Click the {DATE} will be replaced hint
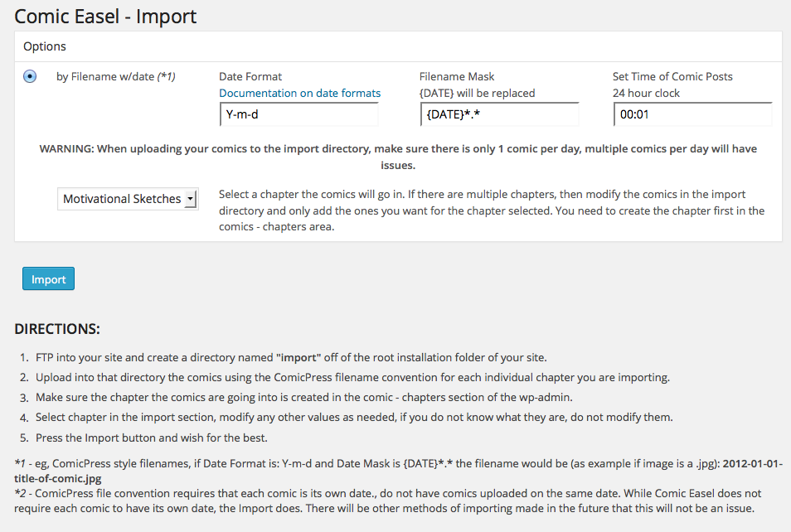791x532 pixels. coord(477,93)
